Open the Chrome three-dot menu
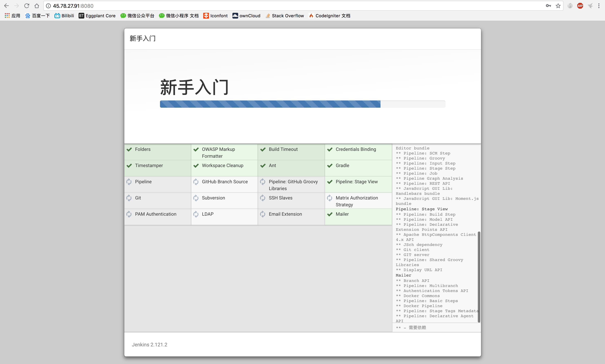 (599, 6)
